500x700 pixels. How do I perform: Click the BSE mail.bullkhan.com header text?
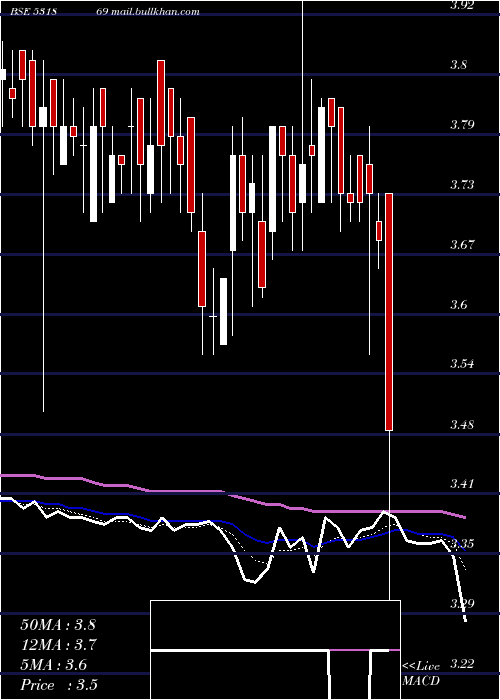tap(105, 12)
